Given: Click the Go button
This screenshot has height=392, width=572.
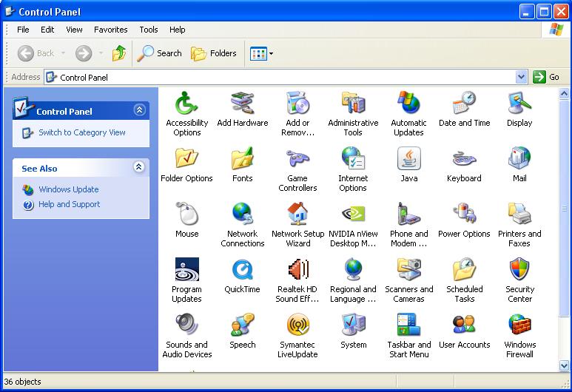Looking at the screenshot, I should click(546, 78).
